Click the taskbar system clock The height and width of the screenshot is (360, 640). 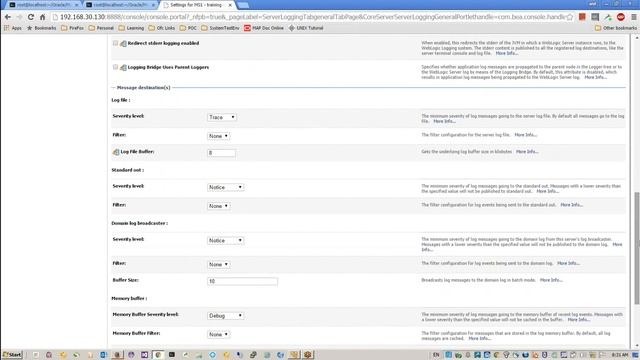(620, 355)
